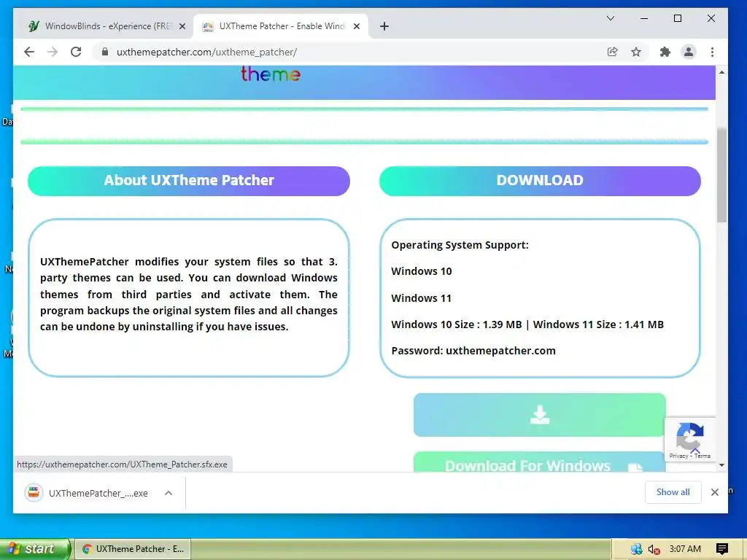Go back using the browser back arrow
Viewport: 747px width, 560px height.
tap(29, 52)
